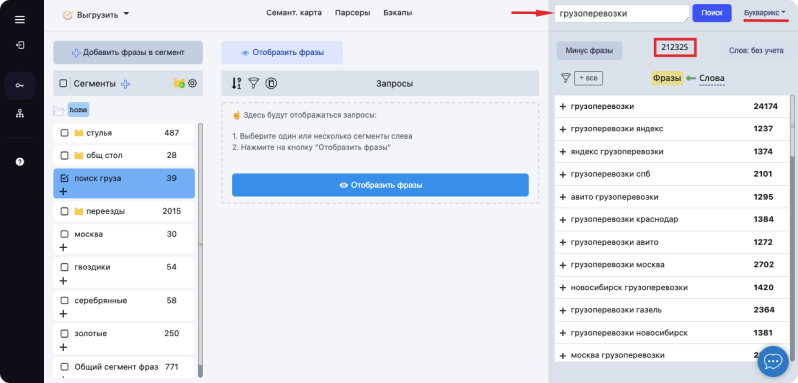Expand the золотые segment plus
798x383 pixels.
[x=63, y=347]
